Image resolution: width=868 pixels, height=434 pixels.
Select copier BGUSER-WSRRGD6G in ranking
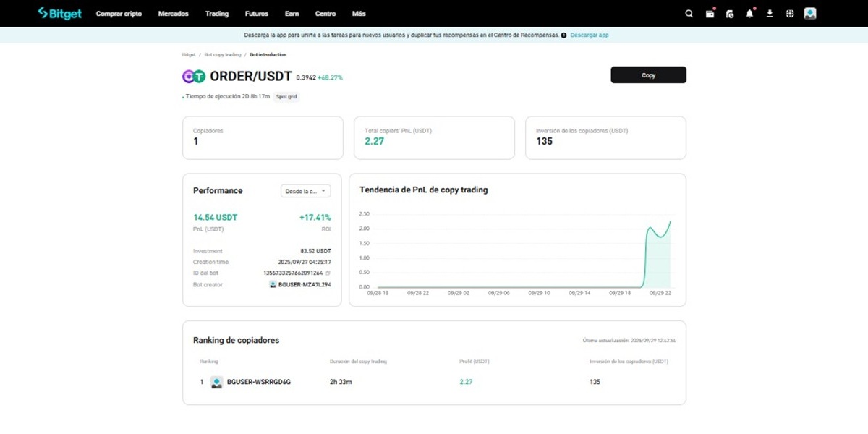[258, 382]
